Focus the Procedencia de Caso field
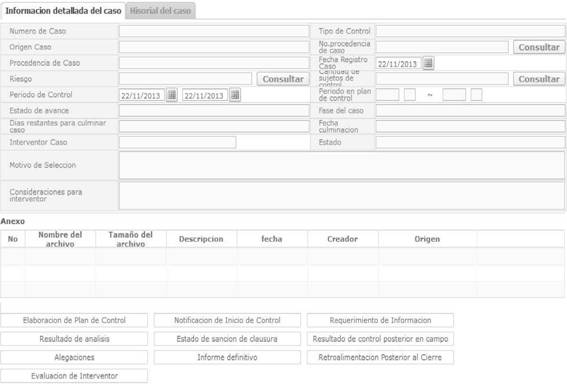 [x=214, y=63]
